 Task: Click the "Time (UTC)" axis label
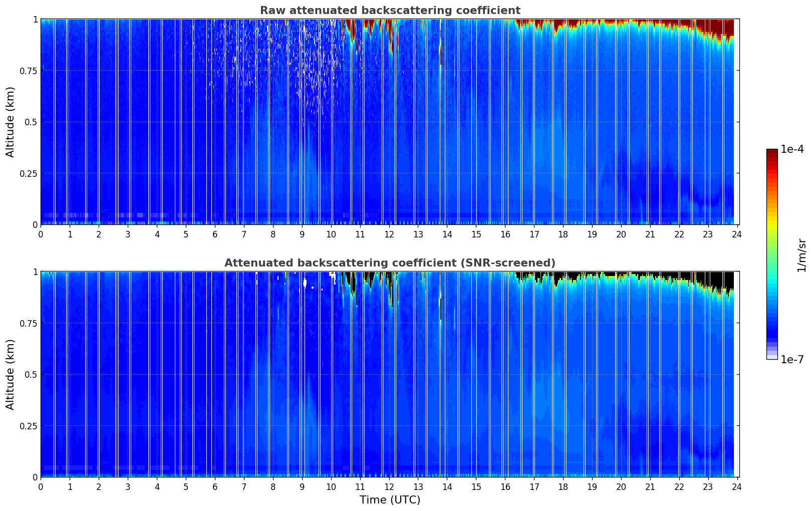pyautogui.click(x=390, y=500)
